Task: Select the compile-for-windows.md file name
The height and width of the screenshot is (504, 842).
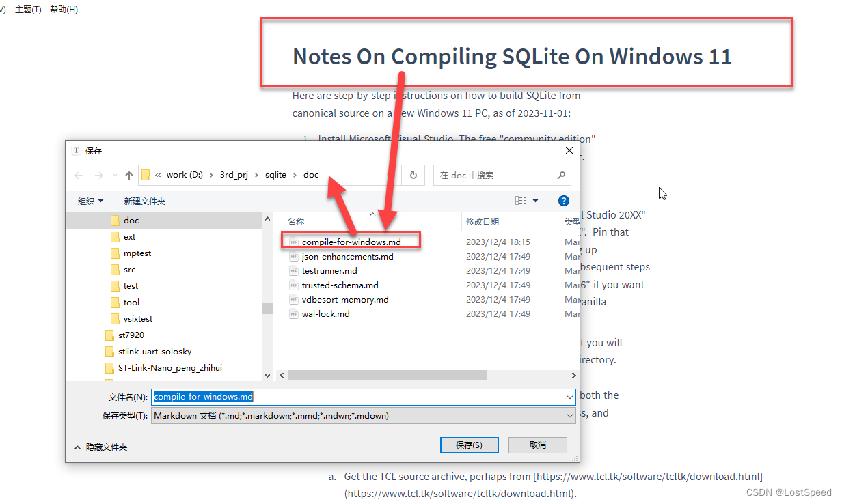Action: (x=351, y=242)
